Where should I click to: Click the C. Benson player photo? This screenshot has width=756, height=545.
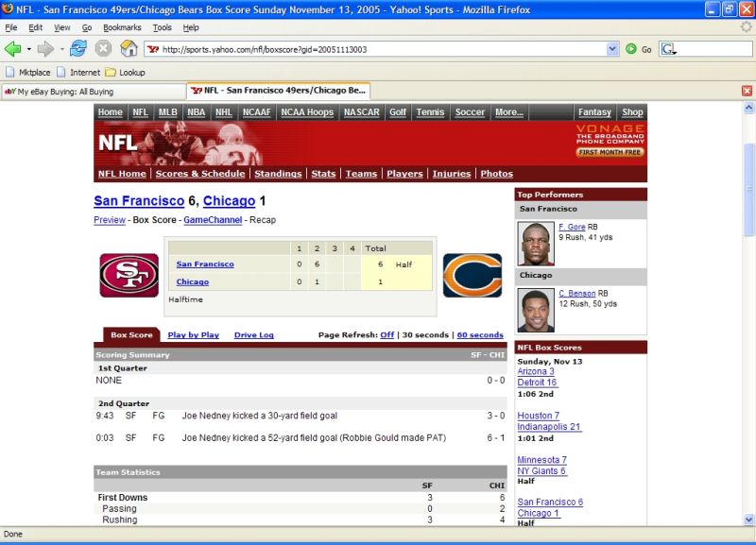pos(536,310)
